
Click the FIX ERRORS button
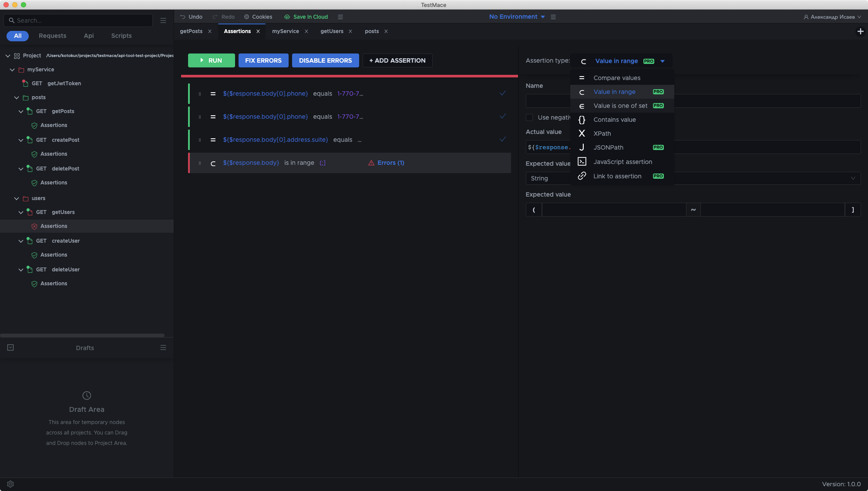[263, 60]
